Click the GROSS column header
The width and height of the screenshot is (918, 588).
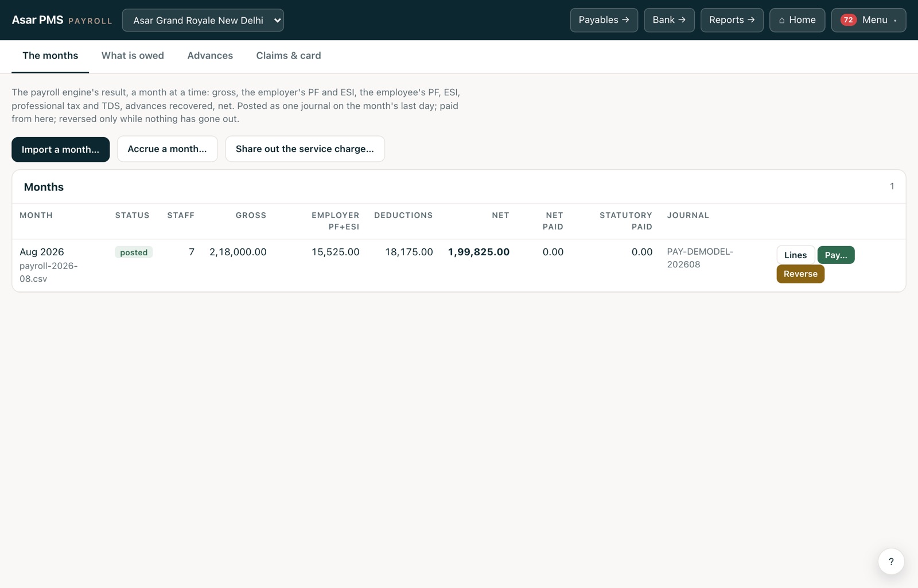click(251, 215)
